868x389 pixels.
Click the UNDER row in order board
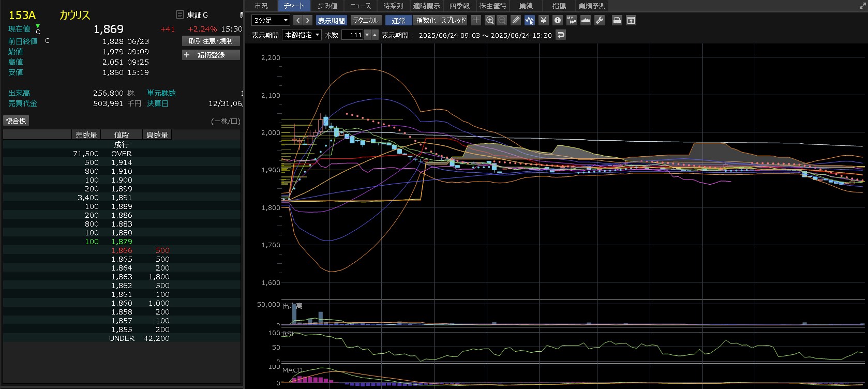122,338
